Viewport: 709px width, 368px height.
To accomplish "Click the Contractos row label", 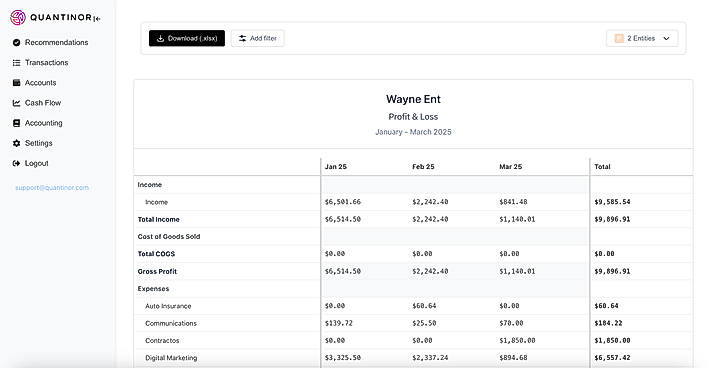I will [162, 340].
